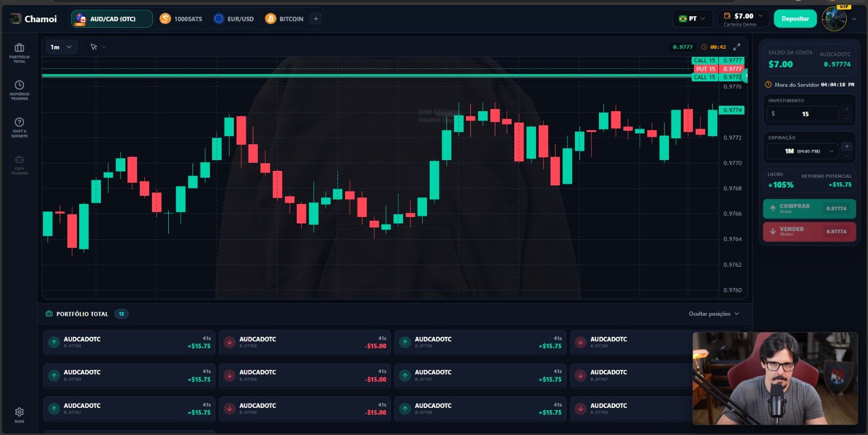This screenshot has height=435, width=868.
Task: Expand the chart to fullscreen
Action: [x=737, y=47]
